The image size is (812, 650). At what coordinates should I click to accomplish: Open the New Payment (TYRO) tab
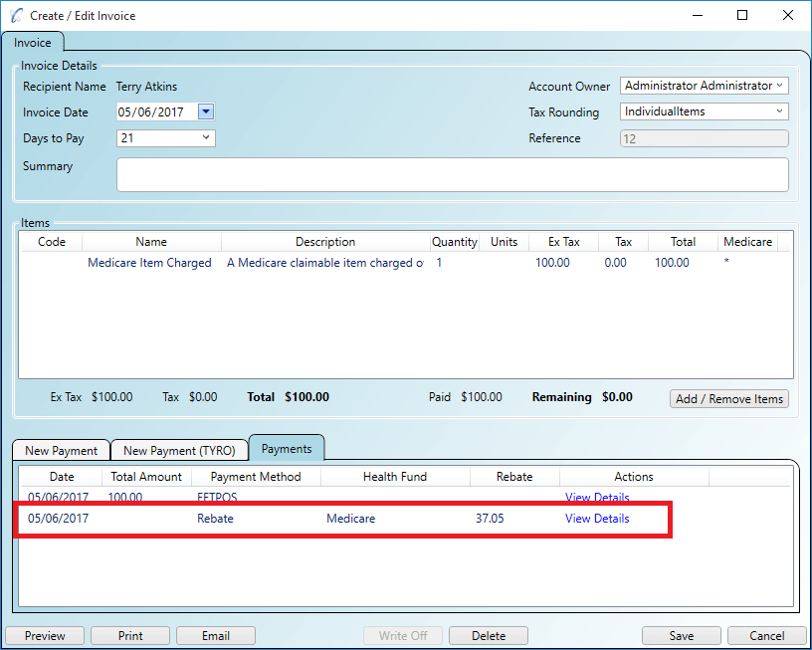[179, 450]
